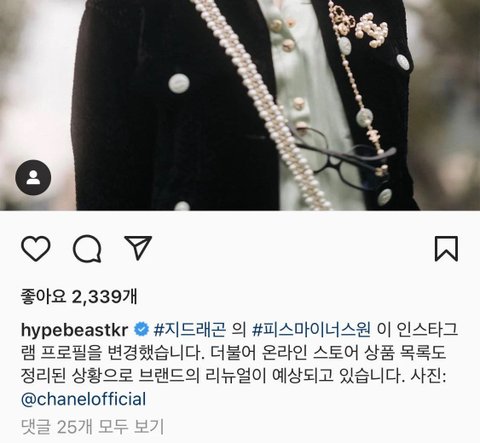Tap the pearl CC brooch in photo
This screenshot has height=443, width=480.
372,29
